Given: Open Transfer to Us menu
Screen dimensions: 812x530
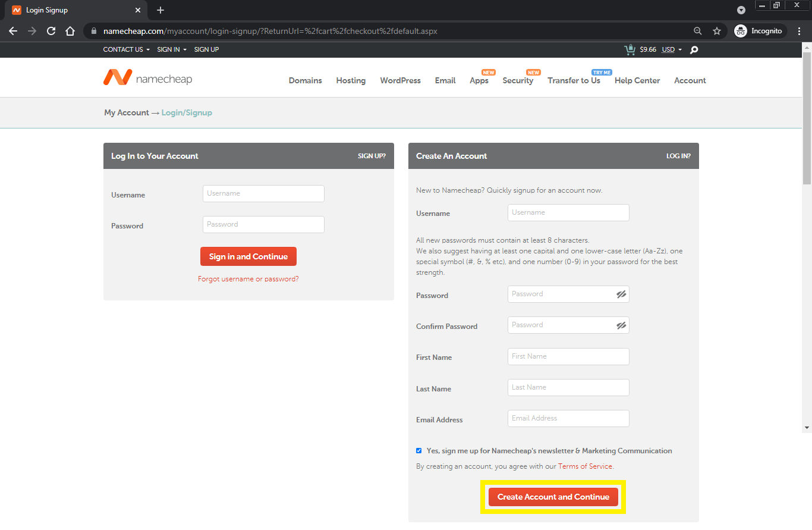Looking at the screenshot, I should tap(574, 80).
